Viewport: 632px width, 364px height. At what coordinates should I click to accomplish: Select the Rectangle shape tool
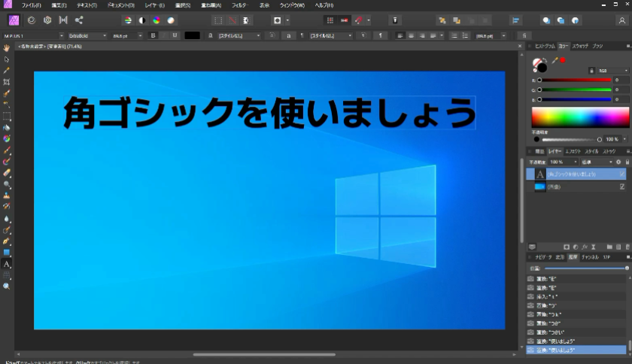coord(7,253)
